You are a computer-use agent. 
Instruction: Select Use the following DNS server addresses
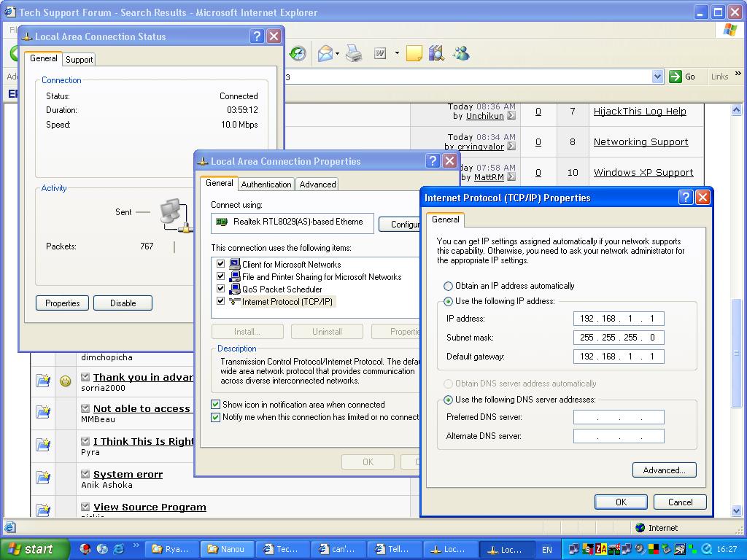coord(448,400)
